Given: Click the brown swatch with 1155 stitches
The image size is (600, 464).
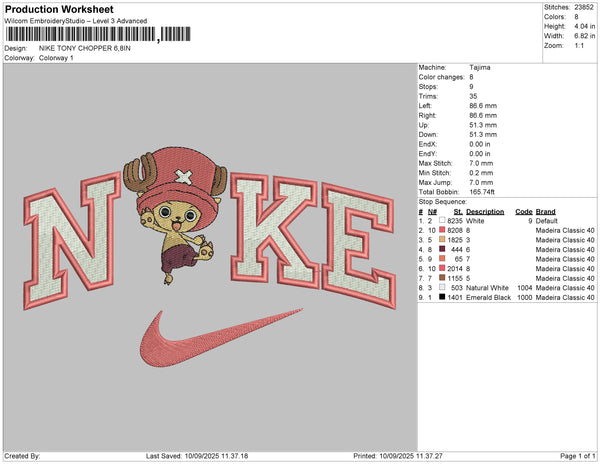Looking at the screenshot, I should 442,278.
